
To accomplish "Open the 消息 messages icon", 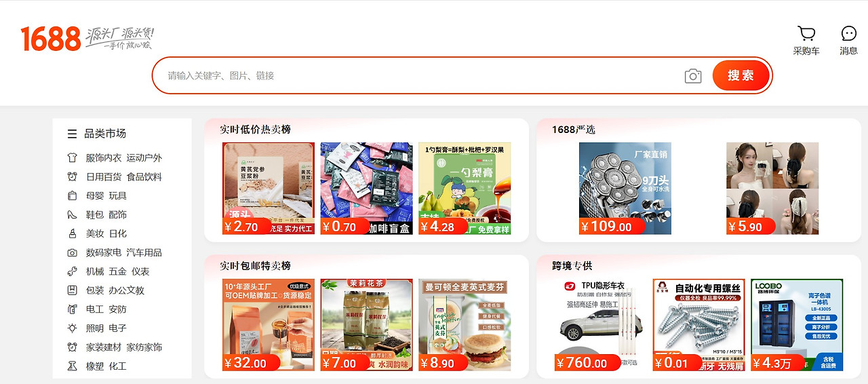I will (x=848, y=33).
